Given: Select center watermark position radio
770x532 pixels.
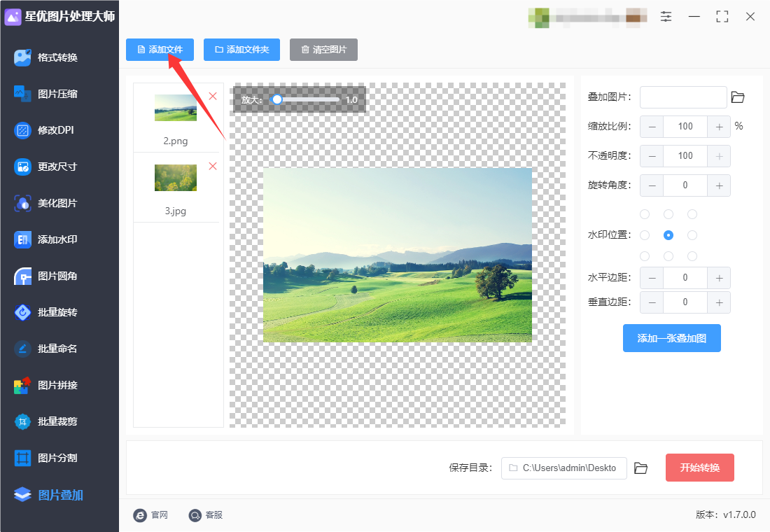Looking at the screenshot, I should [x=668, y=235].
